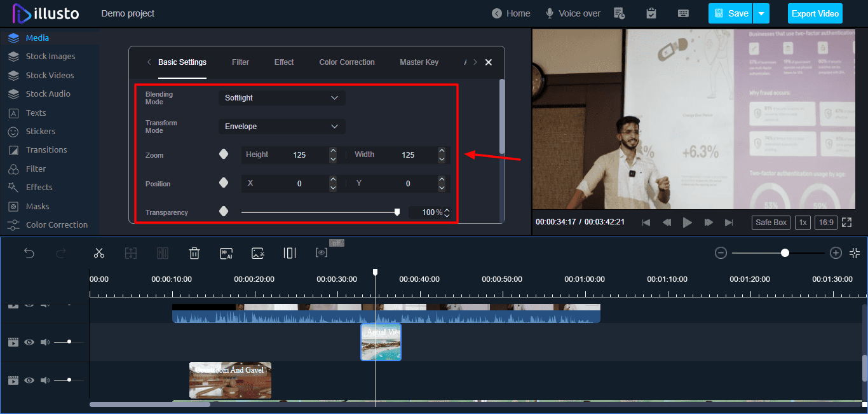The image size is (868, 414).
Task: Mute the bottom Courtroom track speaker
Action: pyautogui.click(x=45, y=380)
